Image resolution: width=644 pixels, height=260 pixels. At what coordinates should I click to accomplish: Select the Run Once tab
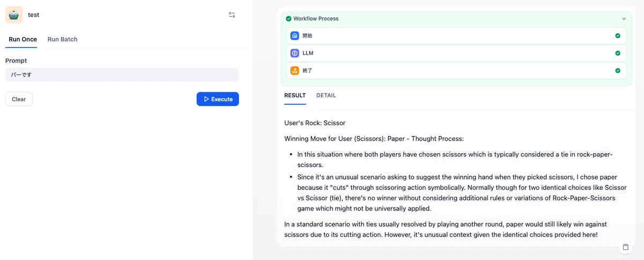(x=23, y=39)
